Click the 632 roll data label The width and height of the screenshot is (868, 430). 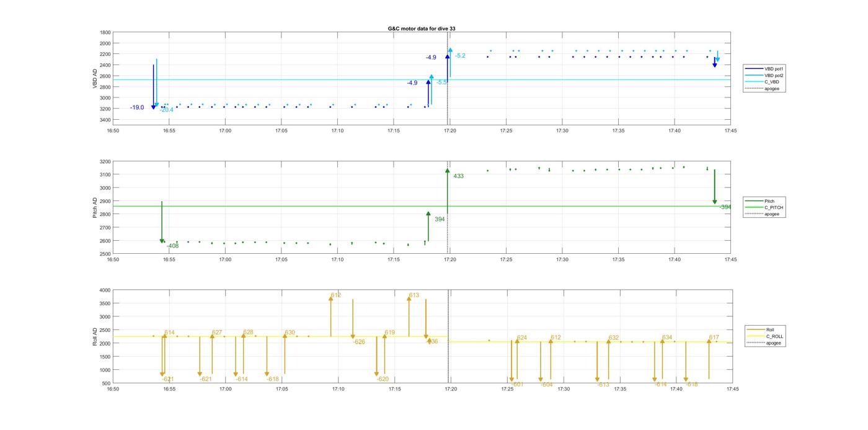tap(614, 338)
